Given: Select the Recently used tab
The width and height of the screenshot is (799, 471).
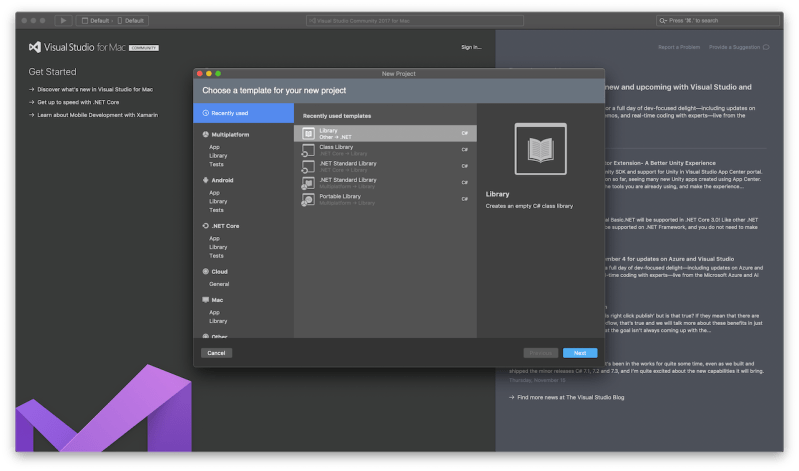Looking at the screenshot, I should click(x=244, y=113).
